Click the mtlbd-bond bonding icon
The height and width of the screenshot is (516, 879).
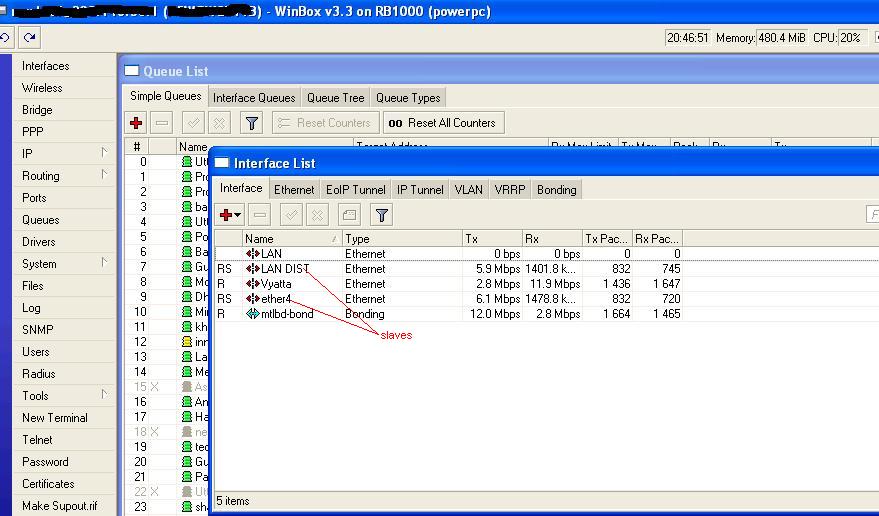click(253, 314)
